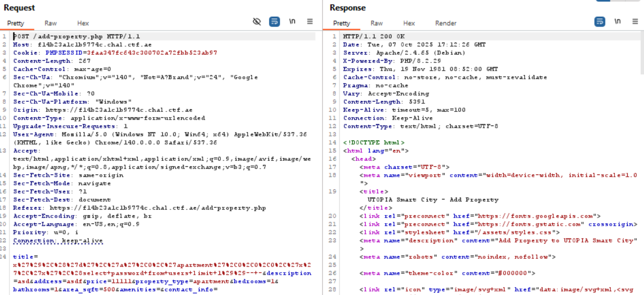This screenshot has width=644, height=295.
Task: Open the Render tab in Response panel
Action: tap(446, 23)
